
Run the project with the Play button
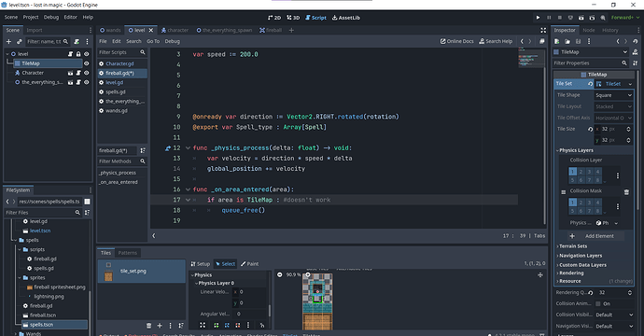tap(538, 18)
